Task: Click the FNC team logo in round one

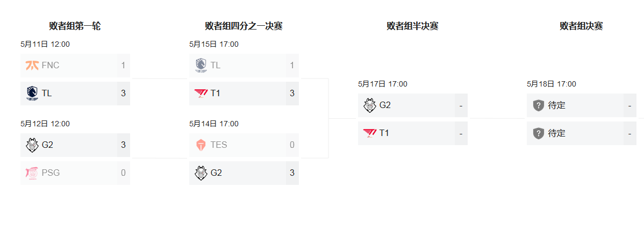Action: tap(32, 65)
